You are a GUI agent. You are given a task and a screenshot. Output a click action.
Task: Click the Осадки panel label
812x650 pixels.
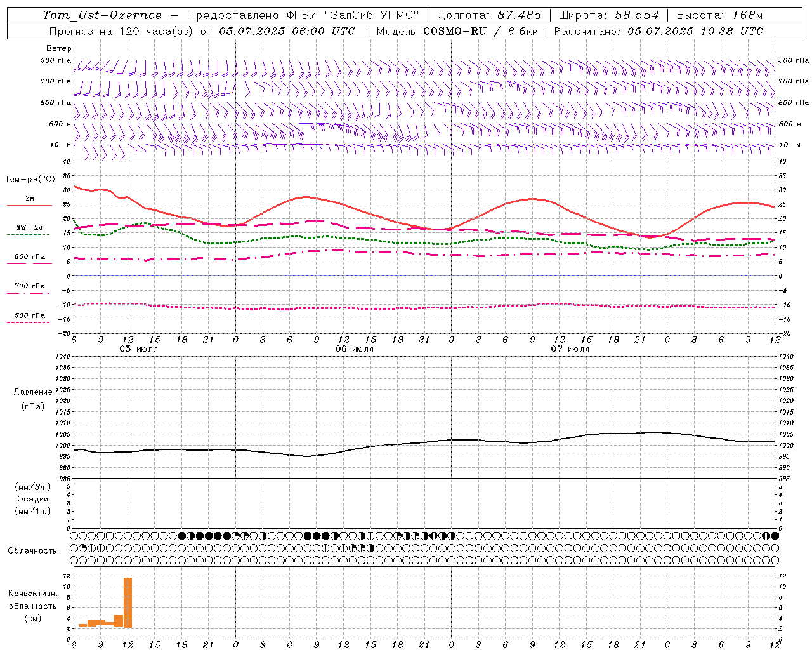33,499
